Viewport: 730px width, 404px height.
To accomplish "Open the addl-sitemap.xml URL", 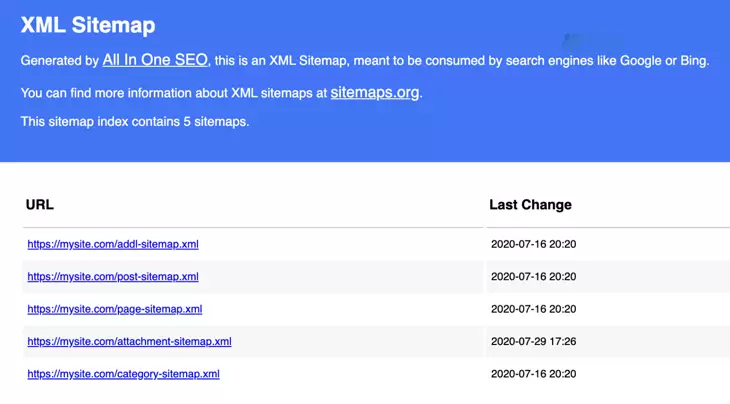I will (113, 244).
